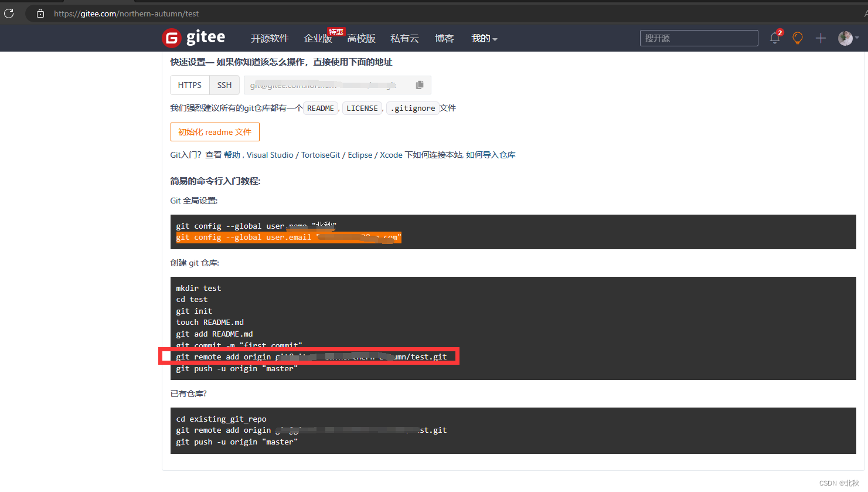The image size is (868, 492).
Task: Open the 高校版 menu
Action: click(x=362, y=38)
